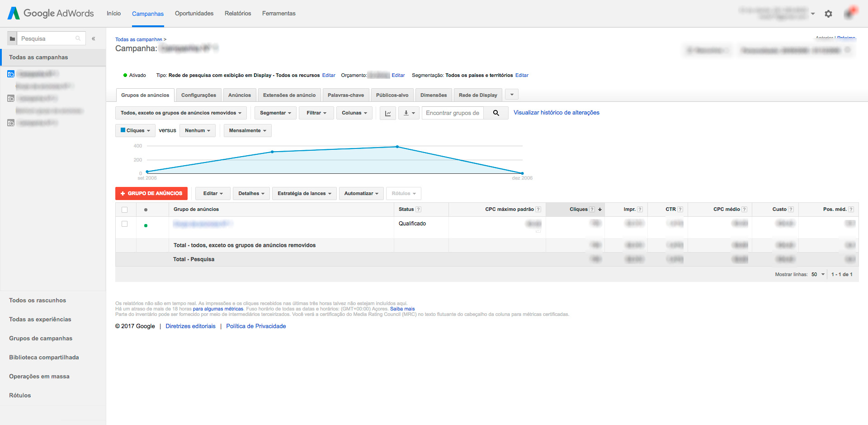The image size is (868, 425).
Task: Tick the select-all checkbox in table header
Action: 125,210
